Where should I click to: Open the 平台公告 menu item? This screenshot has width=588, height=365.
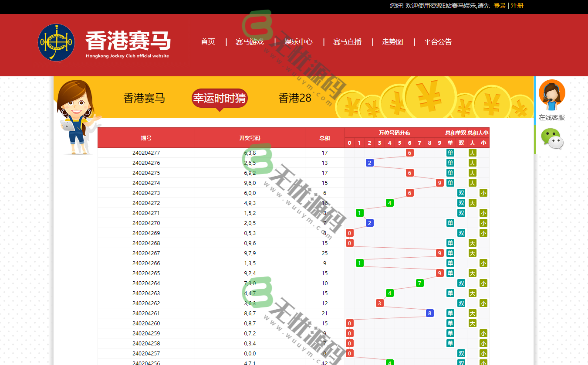pos(438,42)
